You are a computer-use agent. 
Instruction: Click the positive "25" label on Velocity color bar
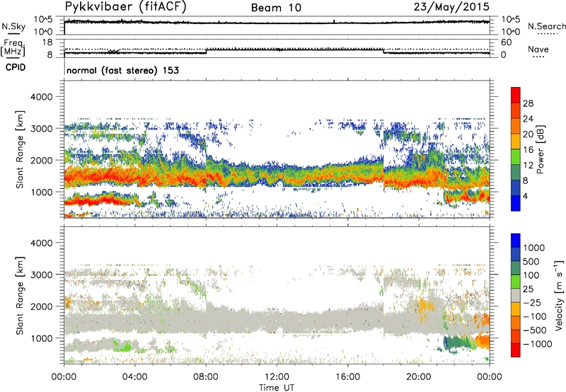528,289
